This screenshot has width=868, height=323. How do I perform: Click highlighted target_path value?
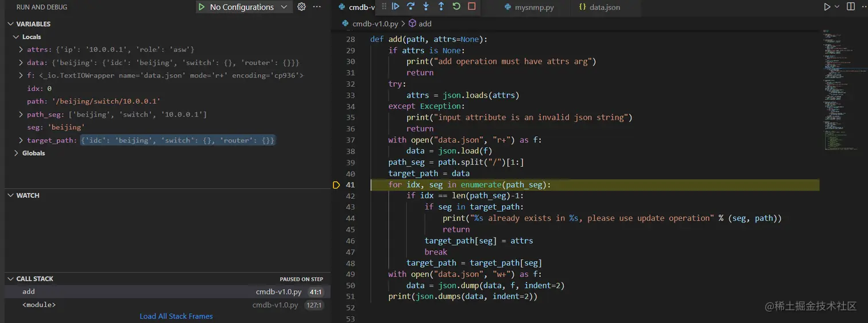click(x=178, y=140)
